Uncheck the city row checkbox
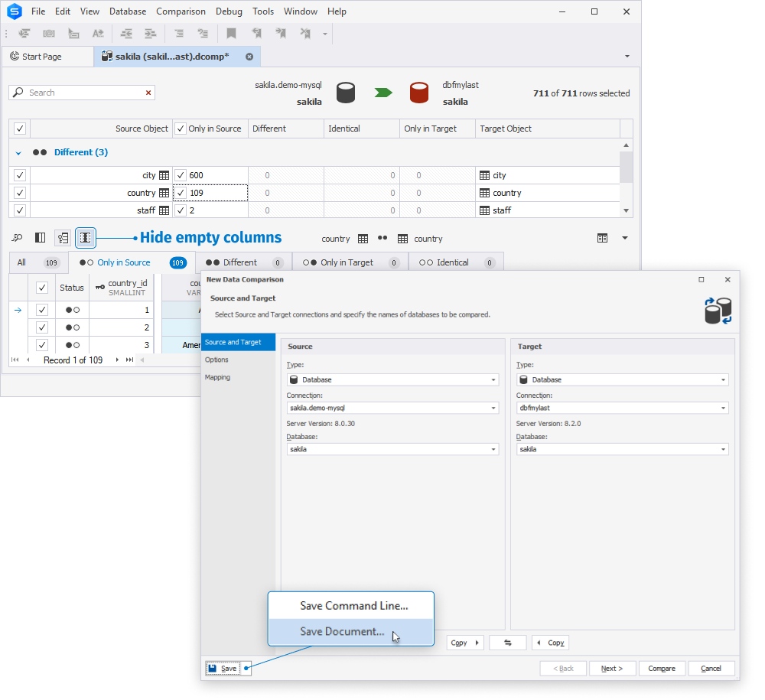The width and height of the screenshot is (765, 700). pos(20,175)
